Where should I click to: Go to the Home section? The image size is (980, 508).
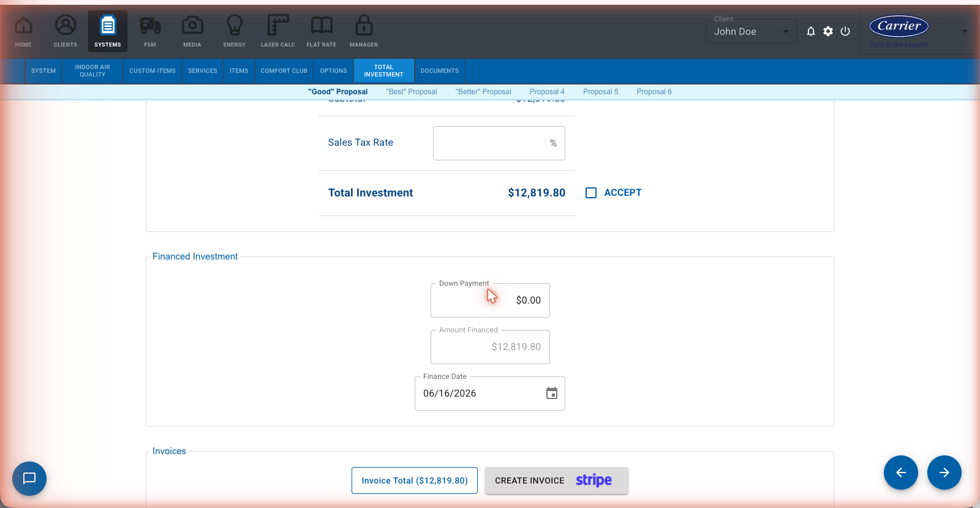(x=23, y=31)
